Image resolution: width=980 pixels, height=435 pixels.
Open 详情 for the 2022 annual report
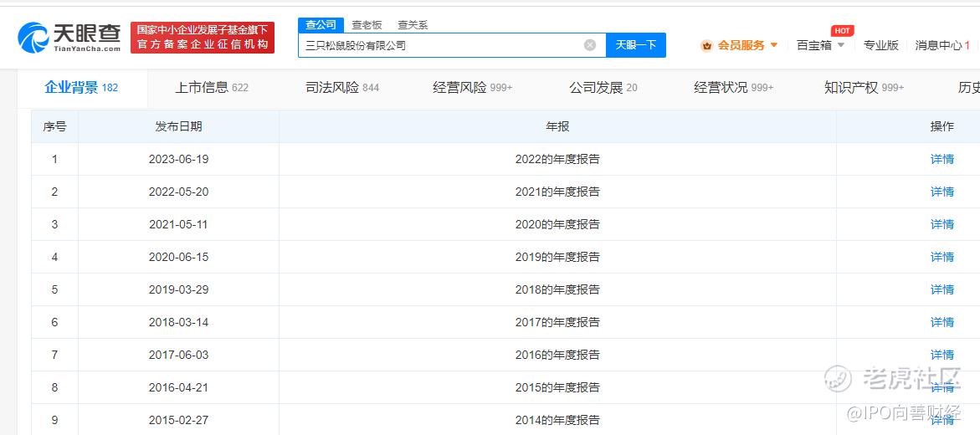[x=942, y=160]
